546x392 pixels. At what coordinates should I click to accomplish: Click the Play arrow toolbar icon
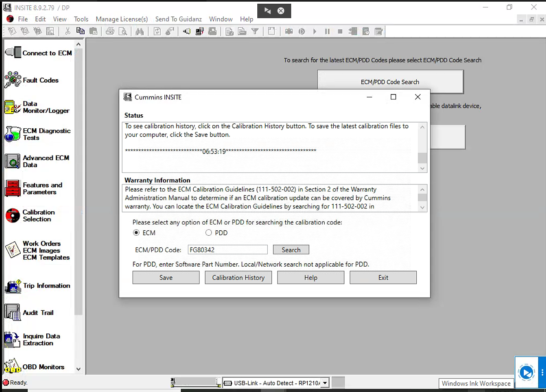point(315,31)
